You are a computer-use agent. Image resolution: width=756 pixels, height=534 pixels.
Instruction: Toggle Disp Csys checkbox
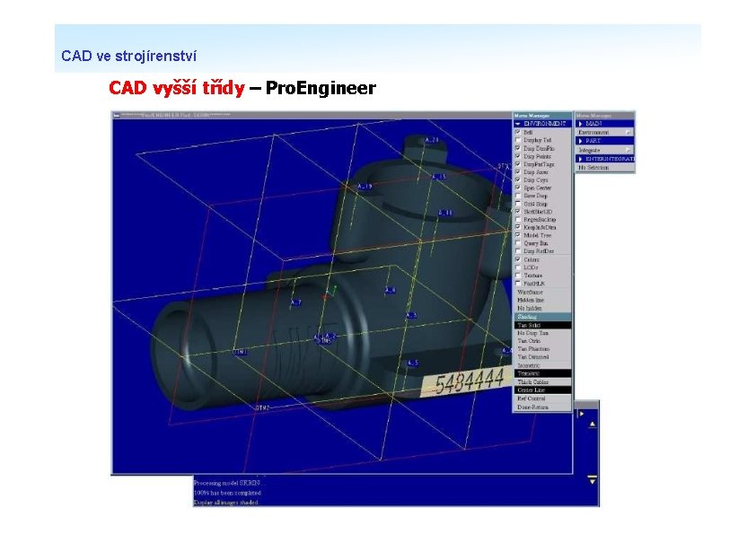pos(518,179)
